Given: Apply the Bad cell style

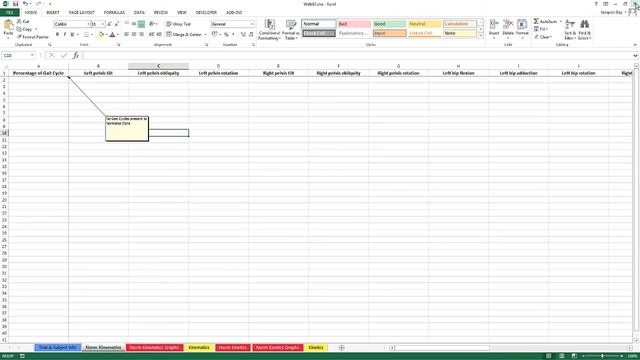Looking at the screenshot, I should [354, 24].
